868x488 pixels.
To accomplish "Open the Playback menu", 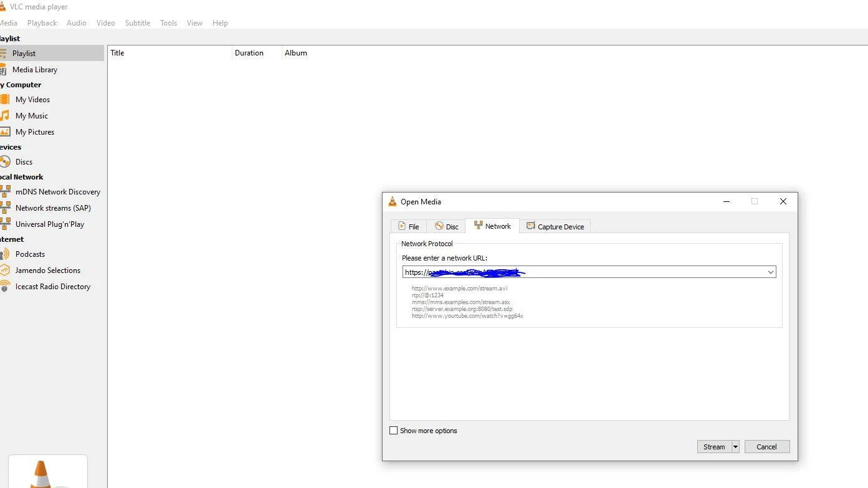I will pos(42,23).
